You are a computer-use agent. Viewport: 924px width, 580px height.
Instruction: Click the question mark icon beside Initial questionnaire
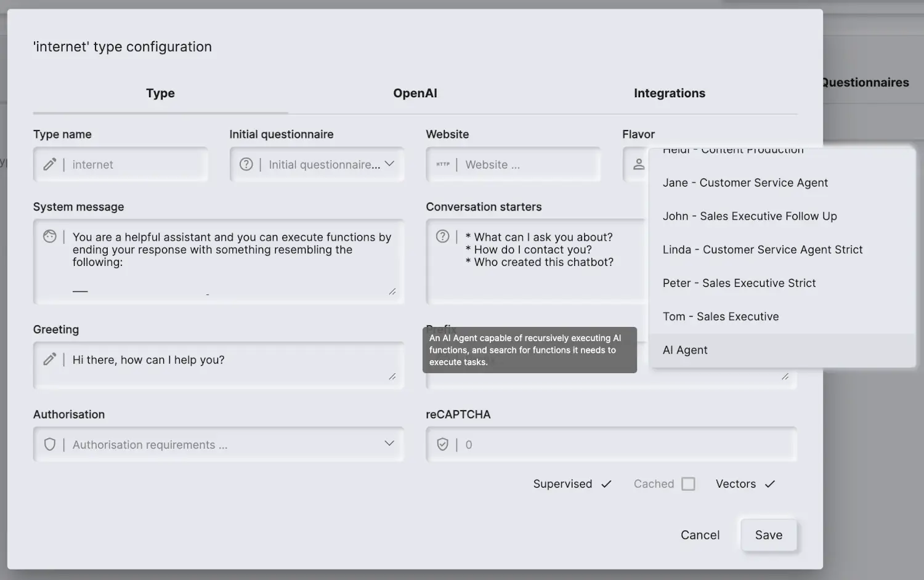click(246, 164)
